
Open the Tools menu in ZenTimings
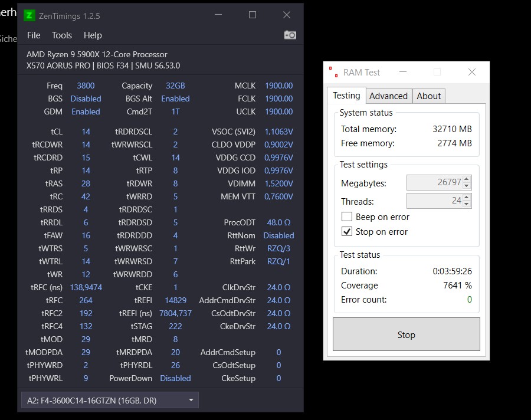click(x=61, y=35)
